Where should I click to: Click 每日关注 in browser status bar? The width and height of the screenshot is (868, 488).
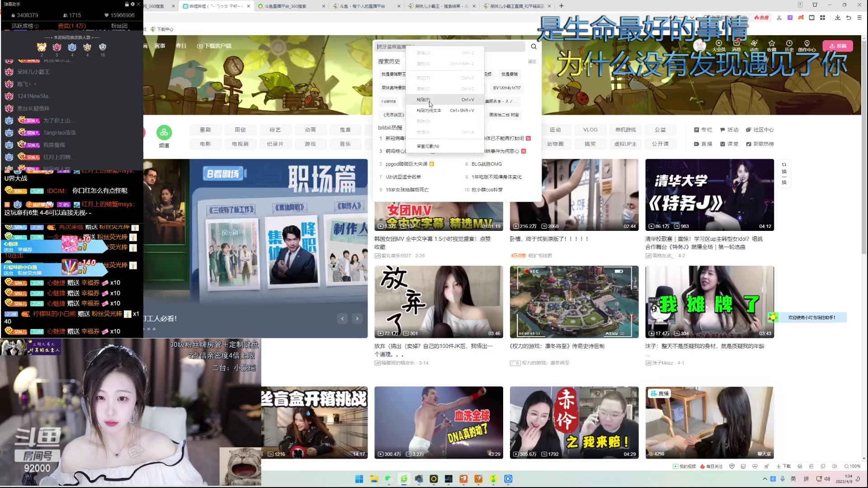pyautogui.click(x=711, y=466)
